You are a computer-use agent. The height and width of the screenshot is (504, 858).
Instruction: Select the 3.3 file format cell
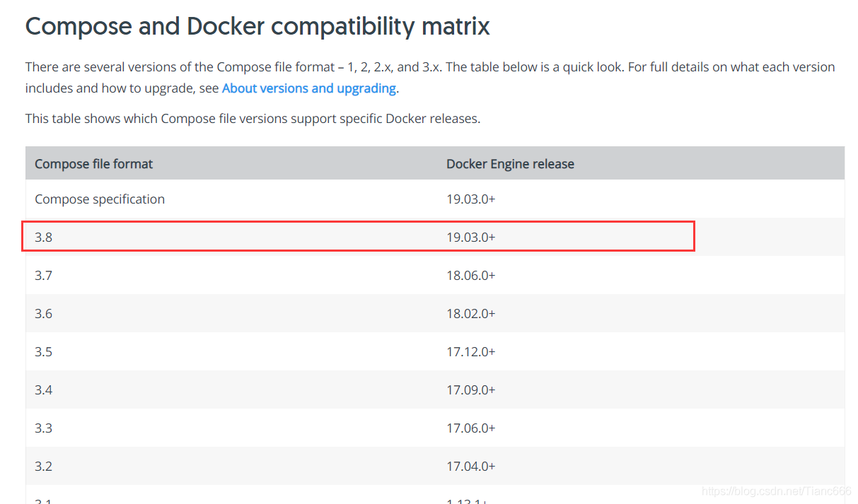[44, 428]
